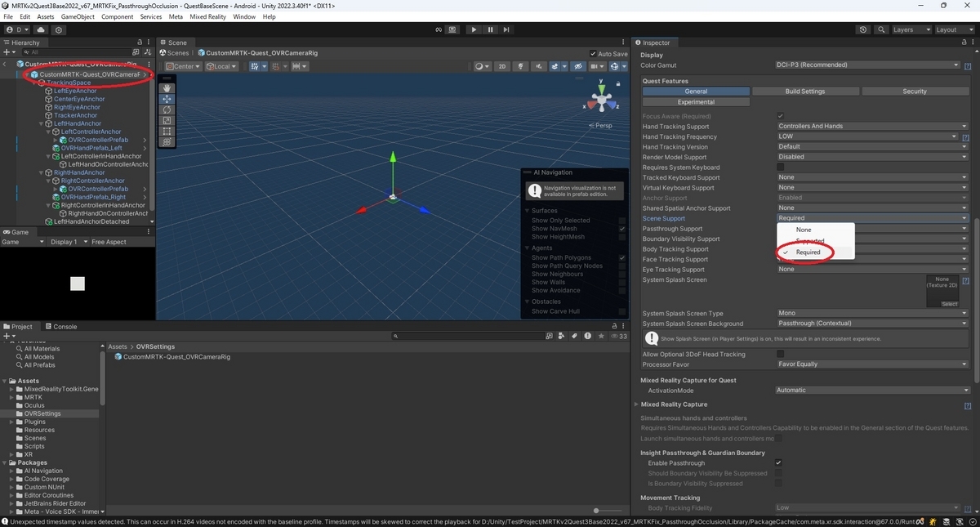Screen dimensions: 980x527
Task: Toggle the 2D scene view button
Action: 503,66
